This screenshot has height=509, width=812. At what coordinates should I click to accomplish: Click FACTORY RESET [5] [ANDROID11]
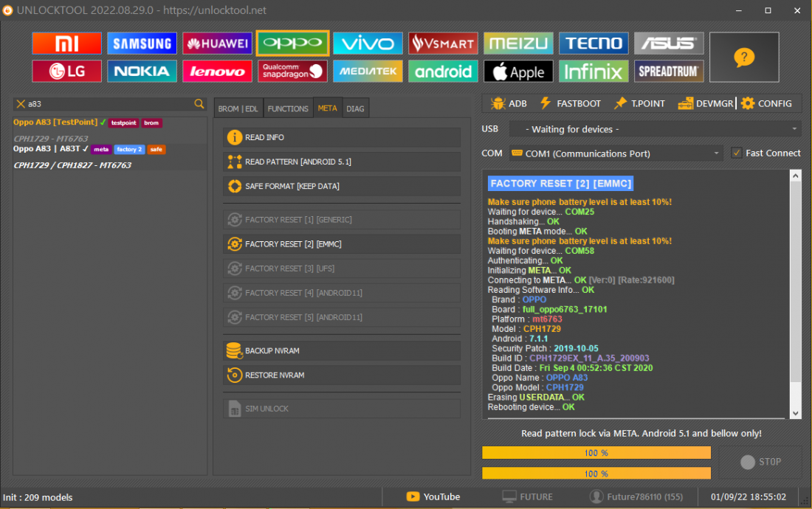(342, 317)
